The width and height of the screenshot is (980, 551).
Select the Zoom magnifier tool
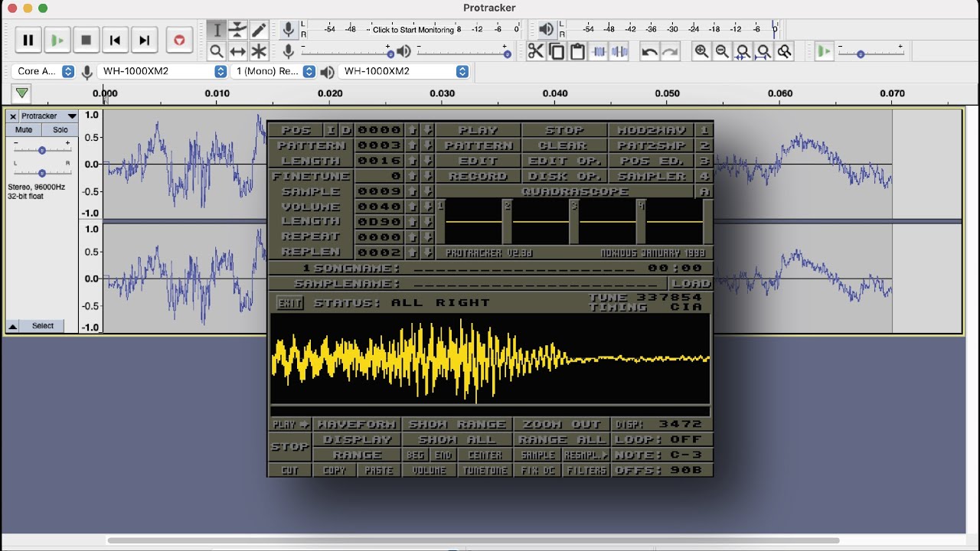pyautogui.click(x=217, y=51)
